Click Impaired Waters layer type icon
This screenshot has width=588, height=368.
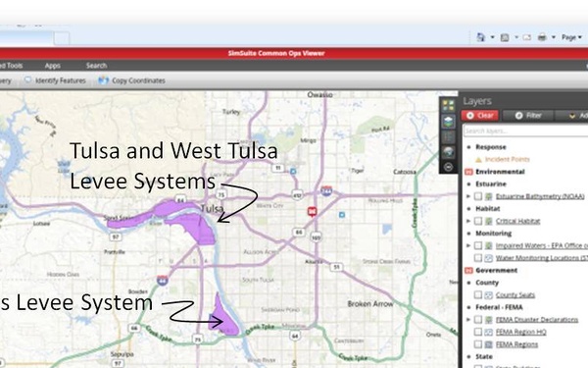pyautogui.click(x=489, y=245)
